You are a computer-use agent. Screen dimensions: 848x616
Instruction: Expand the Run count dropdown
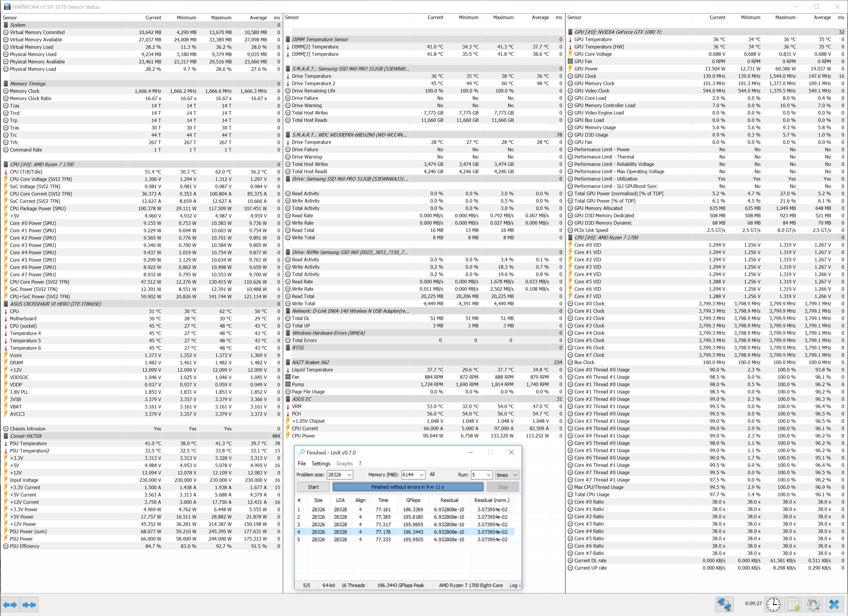tap(488, 474)
